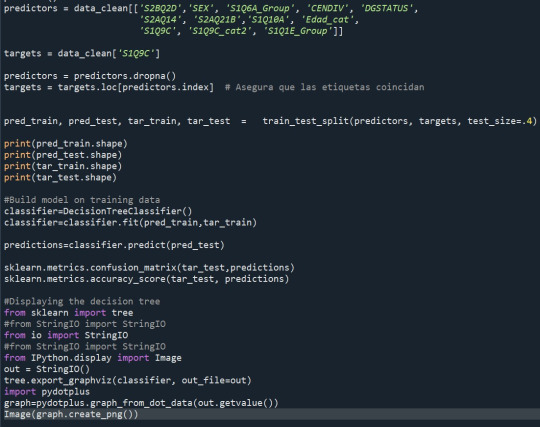Click the comment 'Asegura que las etiquetas coincidan'
The image size is (540, 427).
(x=325, y=87)
